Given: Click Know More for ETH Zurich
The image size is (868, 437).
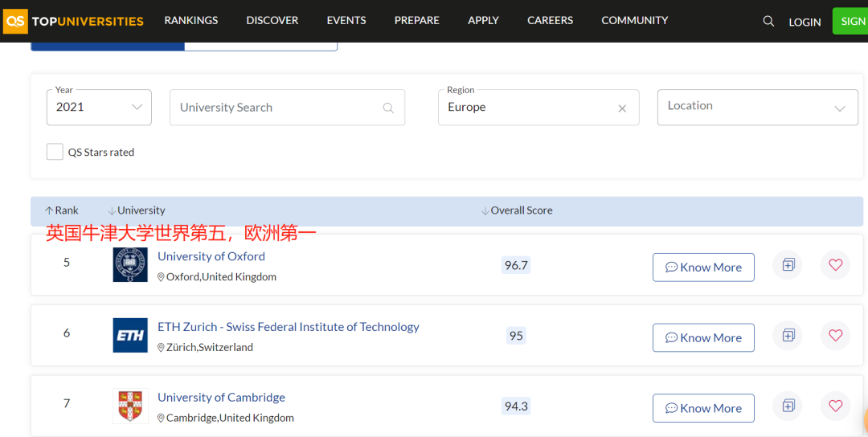Looking at the screenshot, I should point(703,337).
